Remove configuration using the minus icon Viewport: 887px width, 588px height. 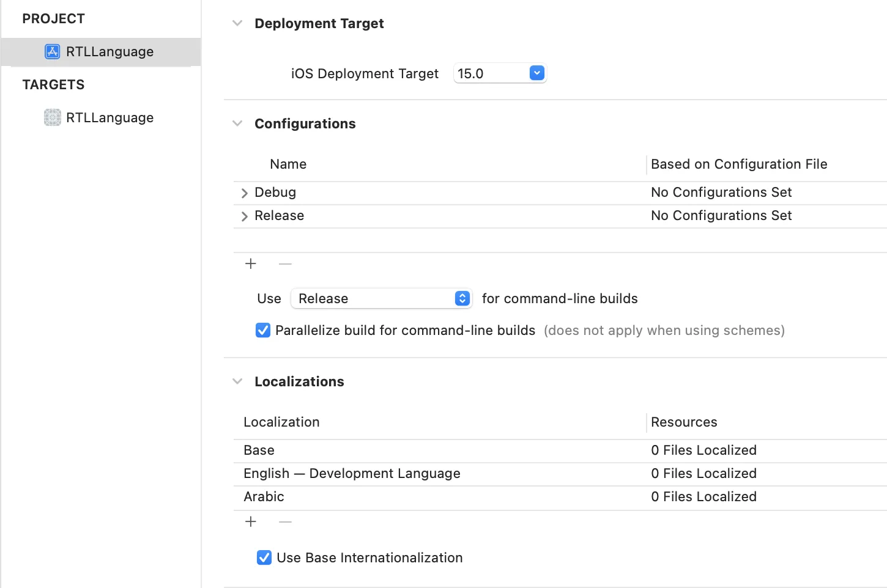pos(285,264)
